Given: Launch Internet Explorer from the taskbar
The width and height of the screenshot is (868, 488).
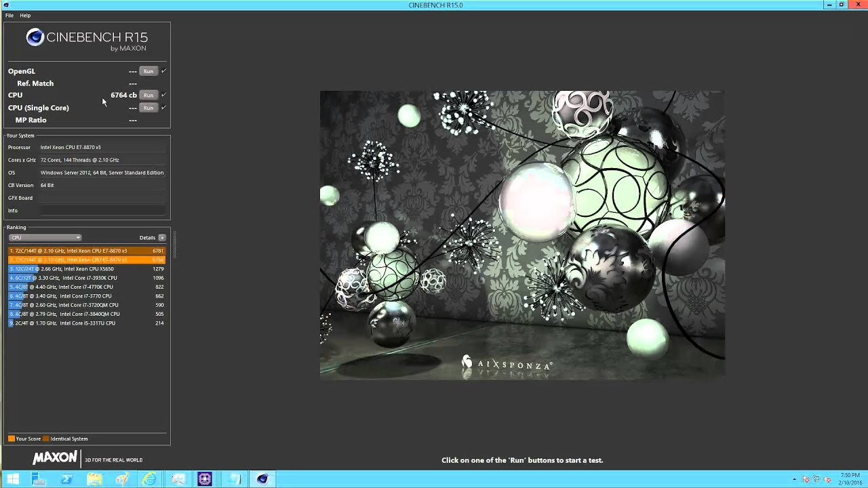Looking at the screenshot, I should click(x=149, y=479).
